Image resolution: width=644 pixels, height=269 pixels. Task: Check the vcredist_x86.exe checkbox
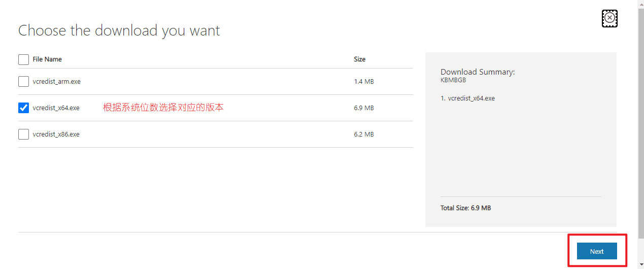point(23,134)
